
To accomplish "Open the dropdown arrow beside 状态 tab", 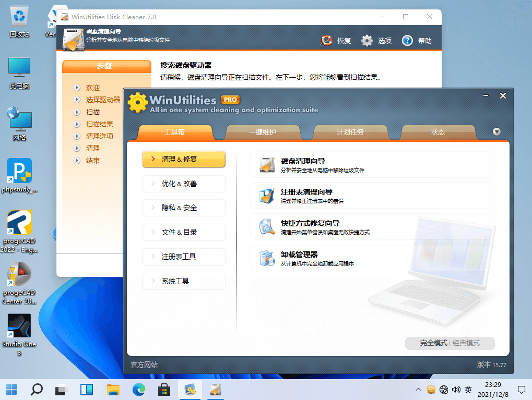I will 496,132.
